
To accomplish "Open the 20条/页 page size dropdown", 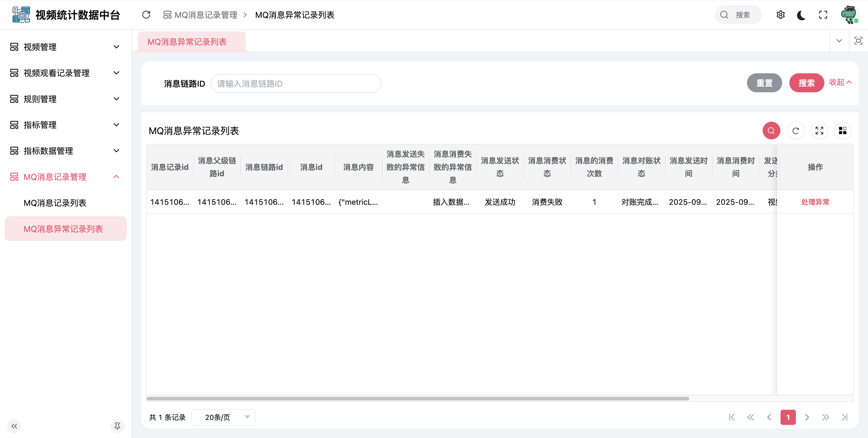I will point(223,417).
